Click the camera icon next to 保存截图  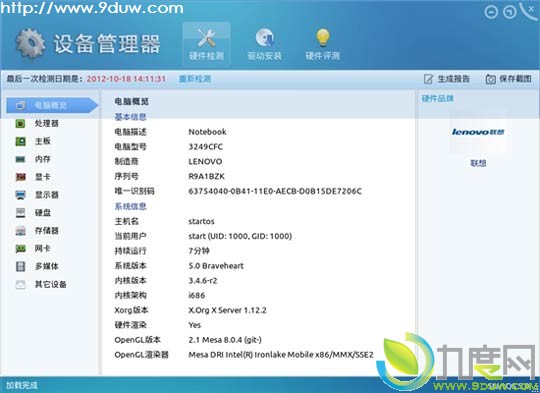(490, 79)
